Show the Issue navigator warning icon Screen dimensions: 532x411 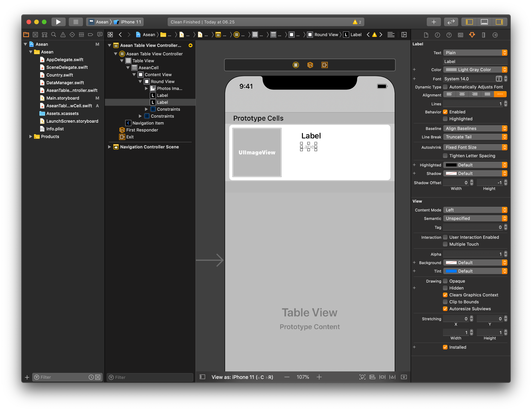63,35
